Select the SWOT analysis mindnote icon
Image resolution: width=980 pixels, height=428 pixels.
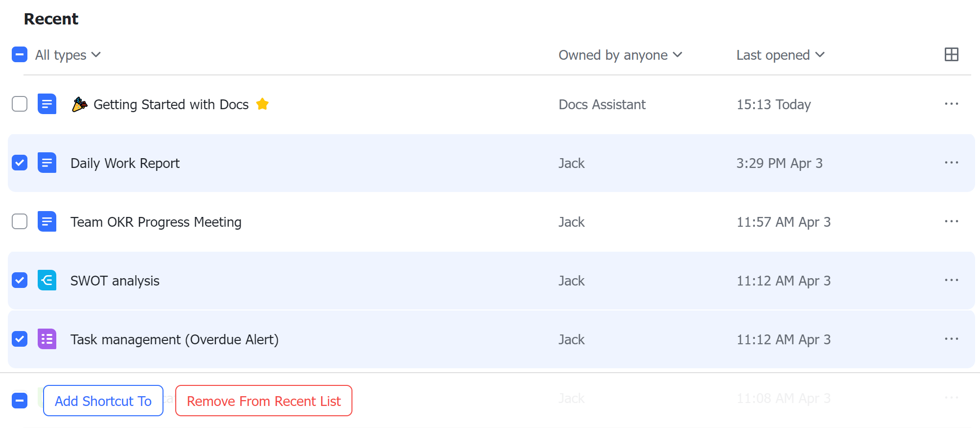(47, 280)
